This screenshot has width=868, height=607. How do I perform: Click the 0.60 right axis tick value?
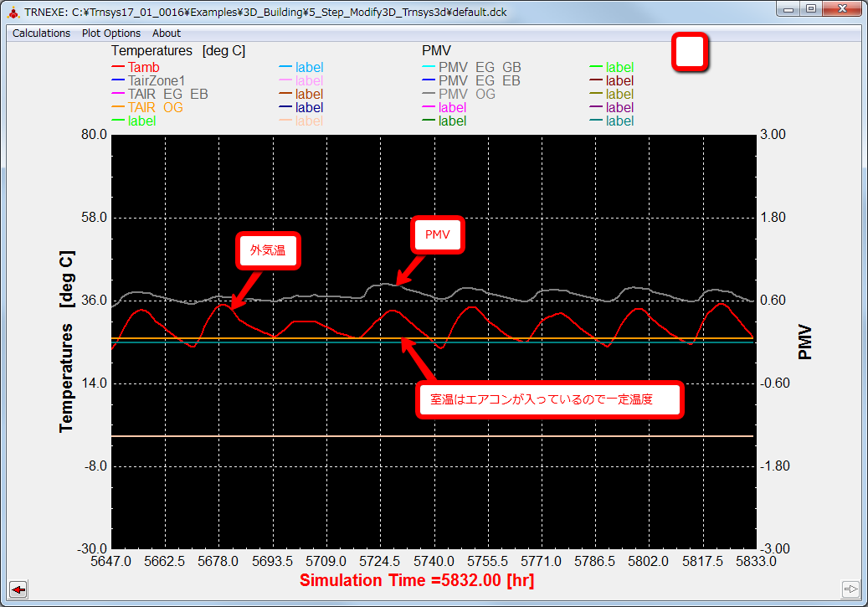773,301
